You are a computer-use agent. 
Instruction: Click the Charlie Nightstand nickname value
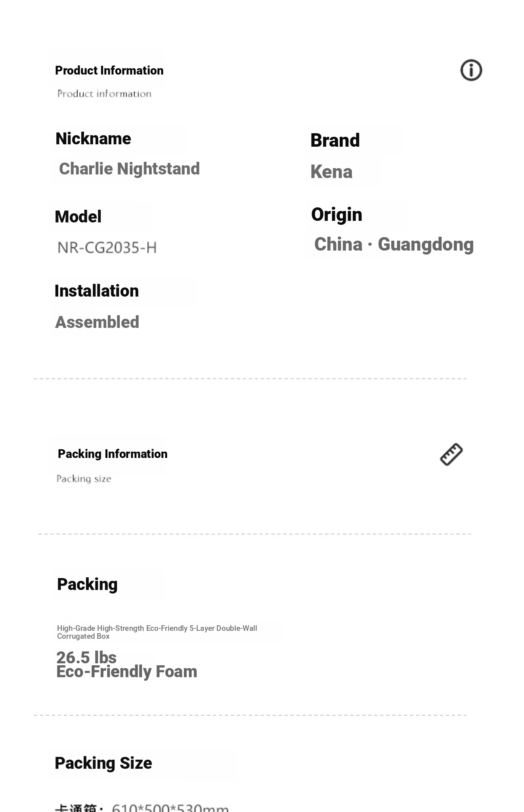click(129, 169)
